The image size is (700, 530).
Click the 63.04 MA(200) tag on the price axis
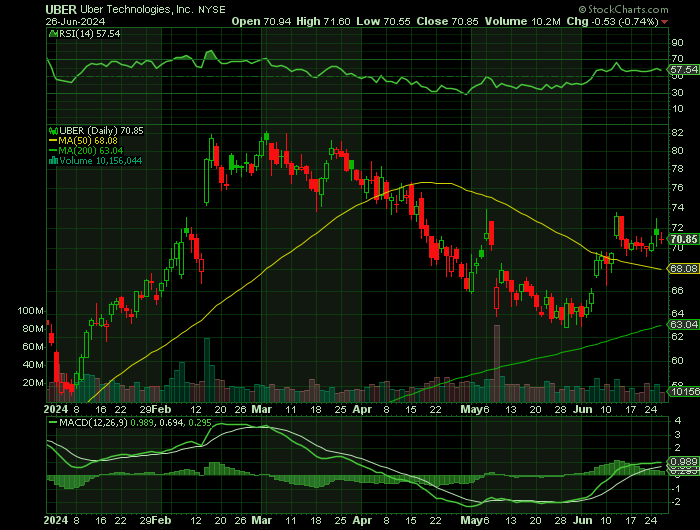683,325
